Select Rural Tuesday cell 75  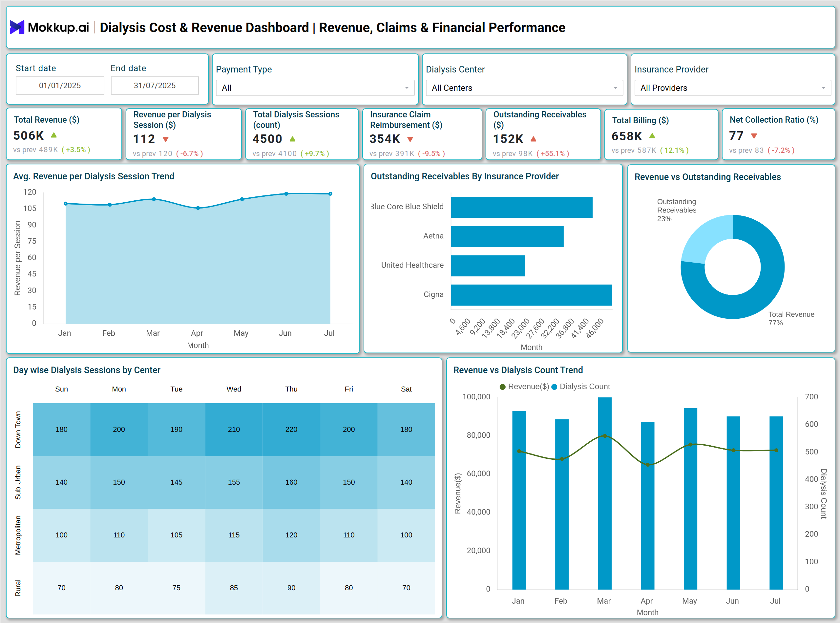(176, 588)
